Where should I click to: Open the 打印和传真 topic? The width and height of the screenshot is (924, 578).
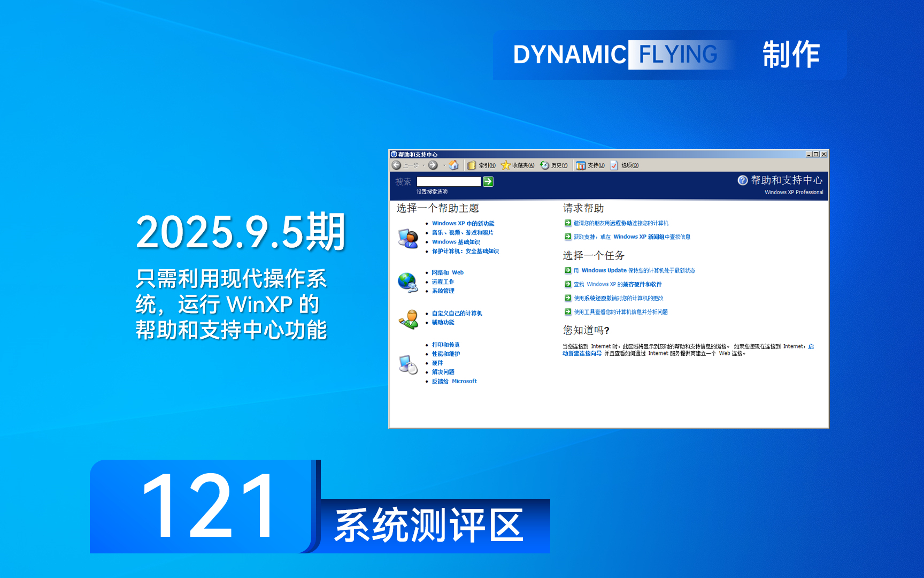coord(446,345)
